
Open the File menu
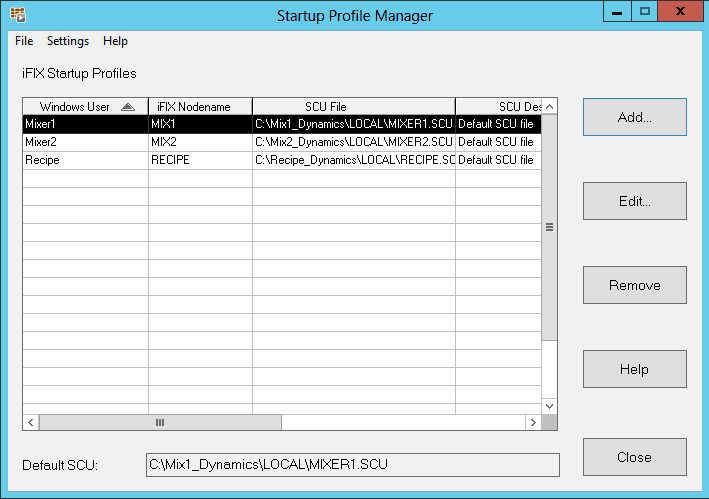coord(24,41)
